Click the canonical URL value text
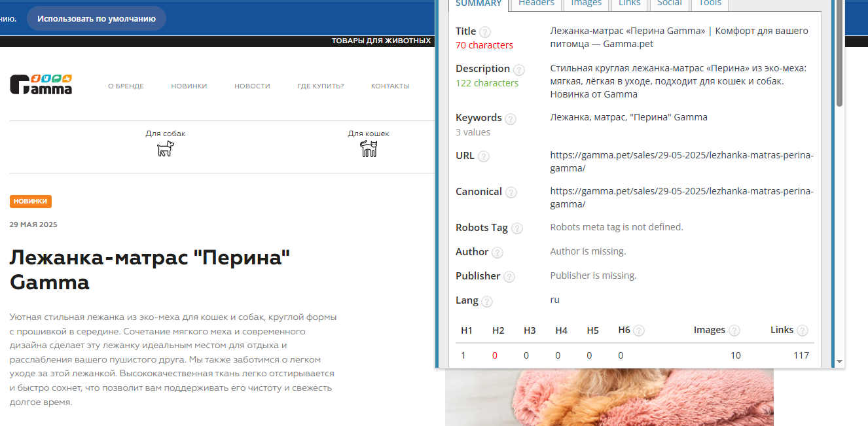This screenshot has width=868, height=426. point(681,198)
